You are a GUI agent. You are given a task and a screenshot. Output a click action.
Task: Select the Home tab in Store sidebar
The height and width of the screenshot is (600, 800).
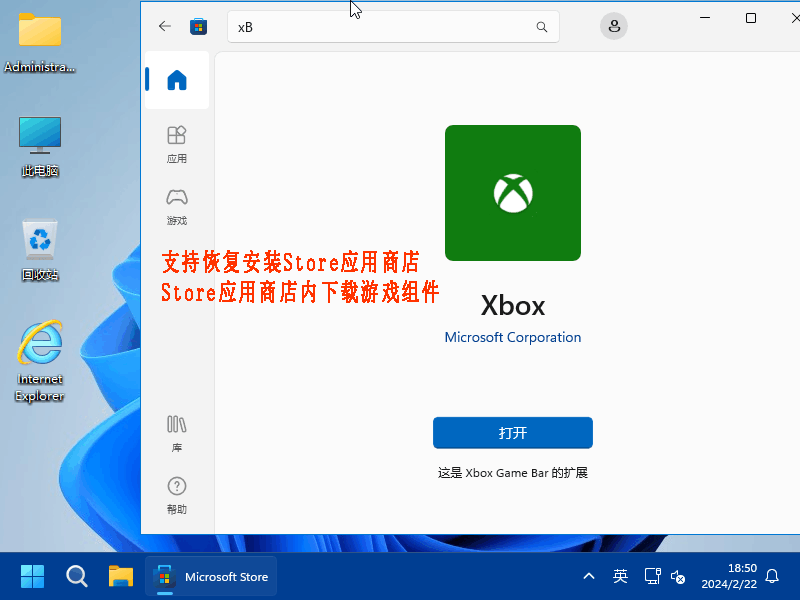(177, 80)
